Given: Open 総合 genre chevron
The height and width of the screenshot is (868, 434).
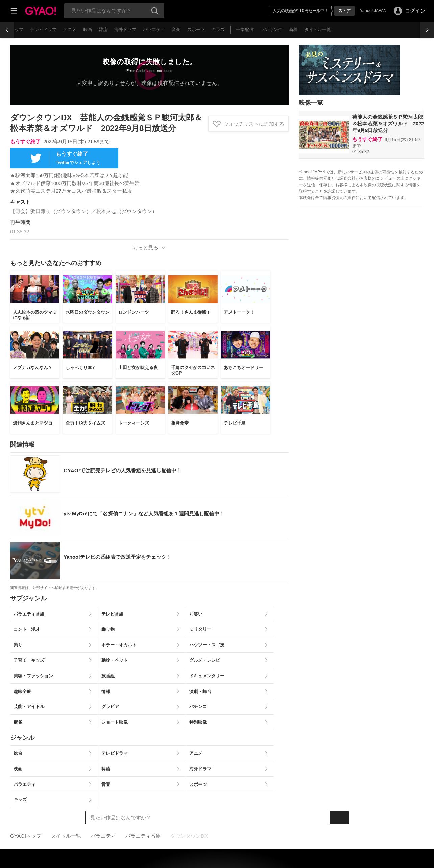Looking at the screenshot, I should (90, 753).
